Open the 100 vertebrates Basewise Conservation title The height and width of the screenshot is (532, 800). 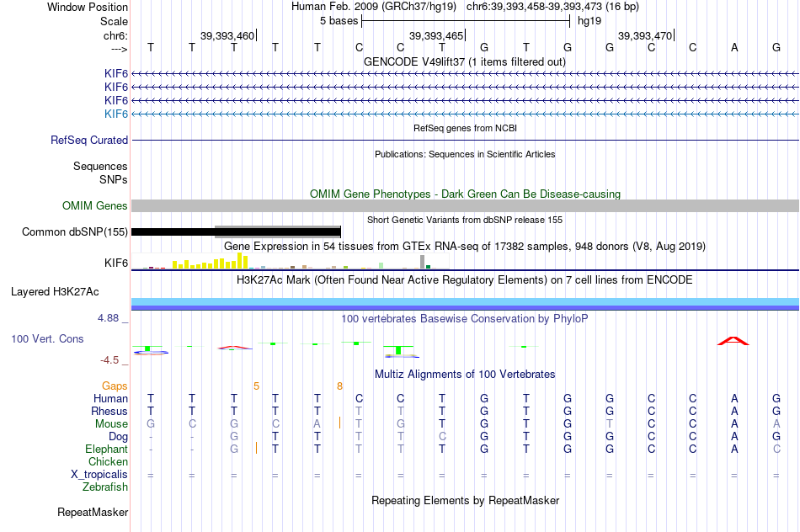465,319
